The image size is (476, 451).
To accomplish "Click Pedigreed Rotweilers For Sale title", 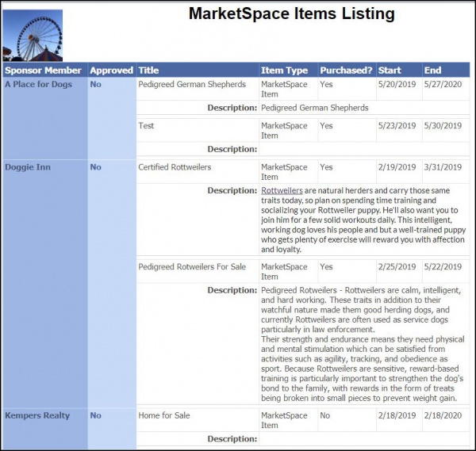I will coord(192,267).
